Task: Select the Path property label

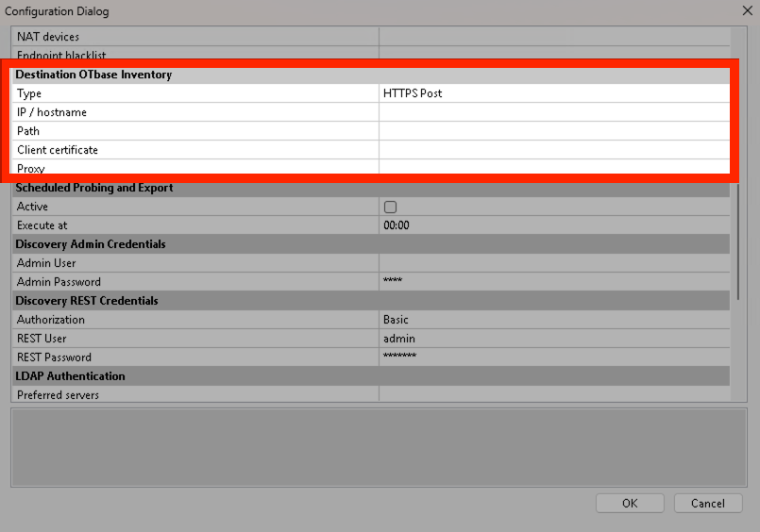Action: 28,131
